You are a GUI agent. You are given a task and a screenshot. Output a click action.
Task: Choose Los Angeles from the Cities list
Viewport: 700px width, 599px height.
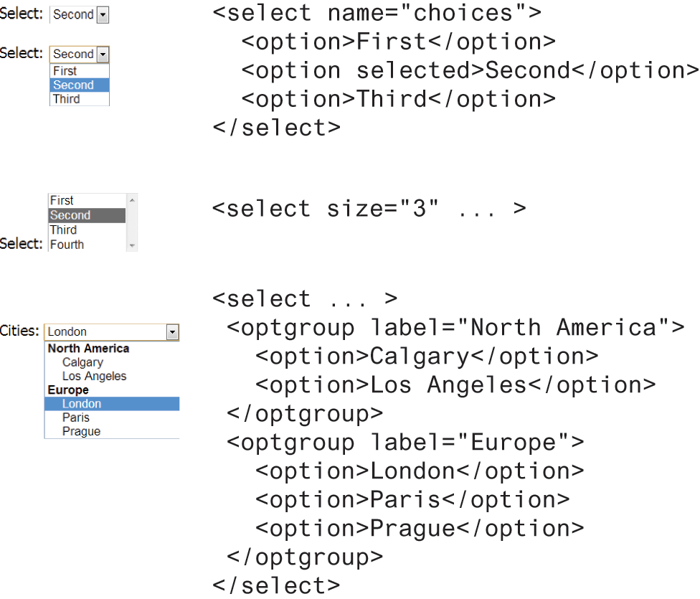pos(94,376)
